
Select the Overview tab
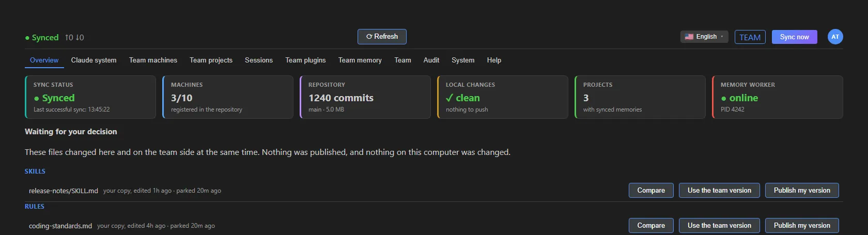(x=44, y=60)
